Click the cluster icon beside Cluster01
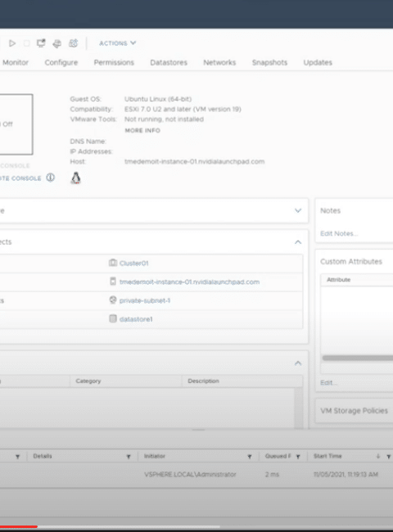393x532 pixels. click(113, 263)
